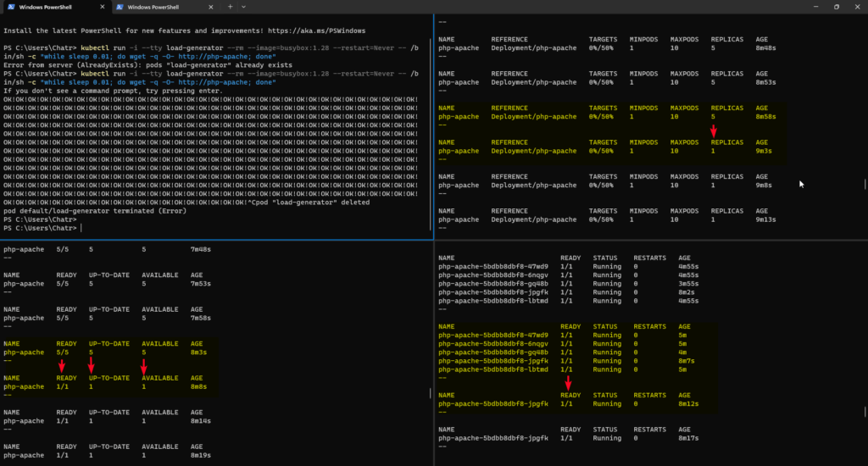The image size is (868, 466).
Task: Click the HPA pane scrollbar thumb
Action: [865, 184]
